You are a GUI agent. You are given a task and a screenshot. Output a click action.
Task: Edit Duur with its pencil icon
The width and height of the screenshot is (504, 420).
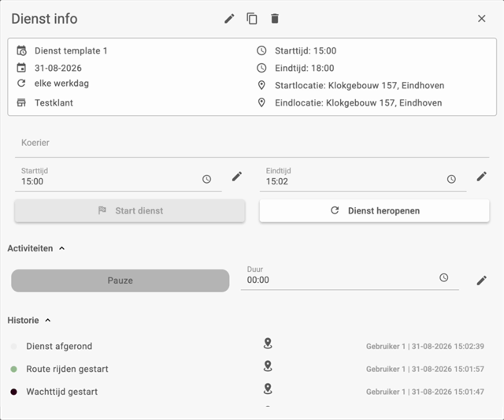481,281
